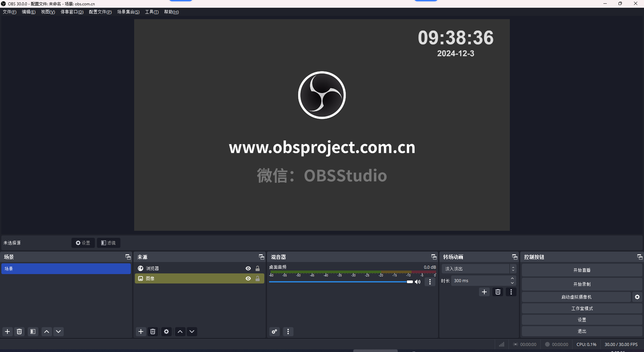Open desktop audio three-dot options
This screenshot has width=644, height=352.
click(x=430, y=282)
